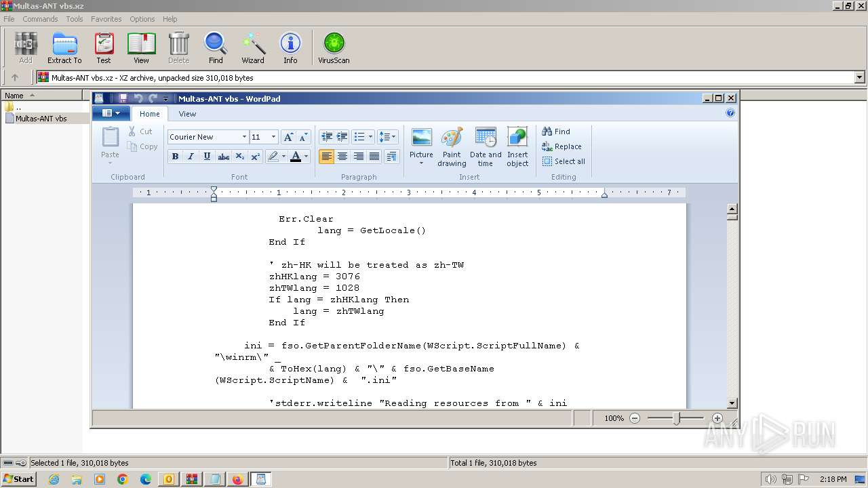This screenshot has width=868, height=488.
Task: Switch to the View tab in WordPad
Action: [x=187, y=114]
